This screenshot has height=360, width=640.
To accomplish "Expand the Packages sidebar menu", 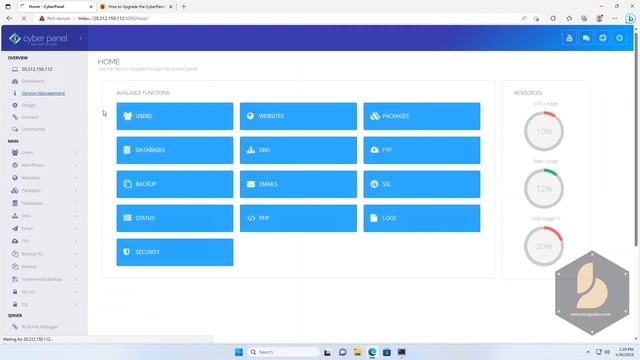I will [x=44, y=191].
